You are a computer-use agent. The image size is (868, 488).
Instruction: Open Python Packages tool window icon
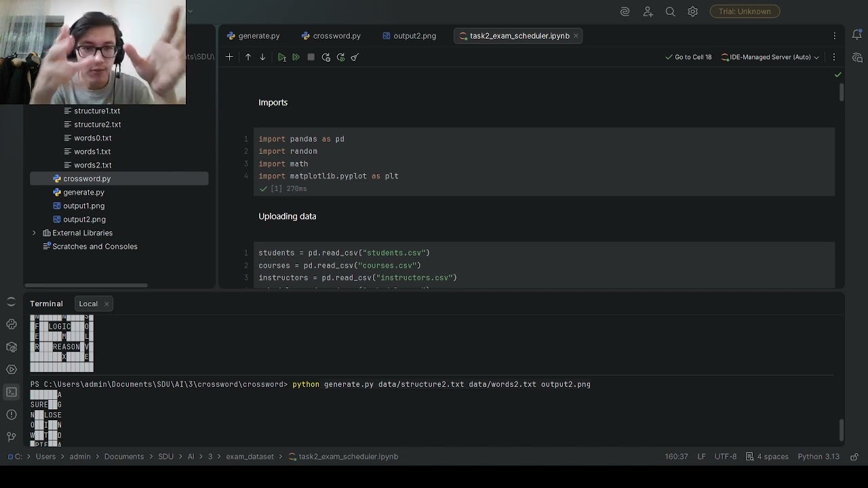click(12, 347)
